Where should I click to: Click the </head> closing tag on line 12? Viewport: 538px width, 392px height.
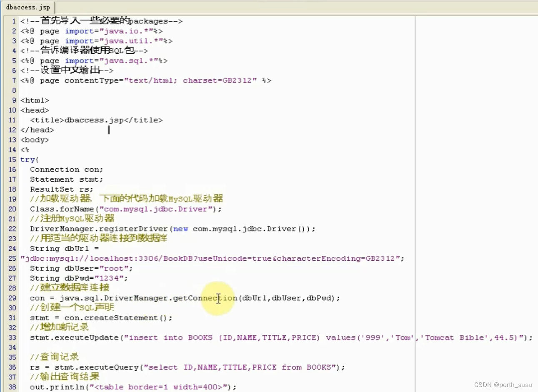37,130
